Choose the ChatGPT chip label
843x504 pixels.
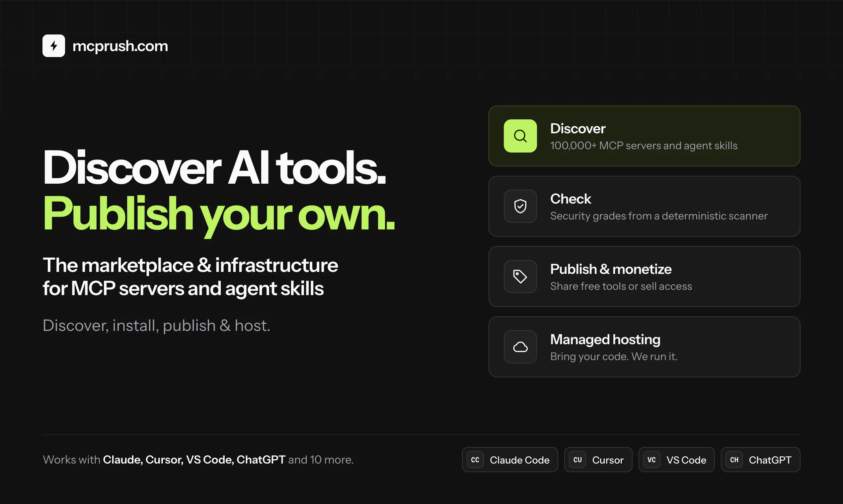(770, 460)
